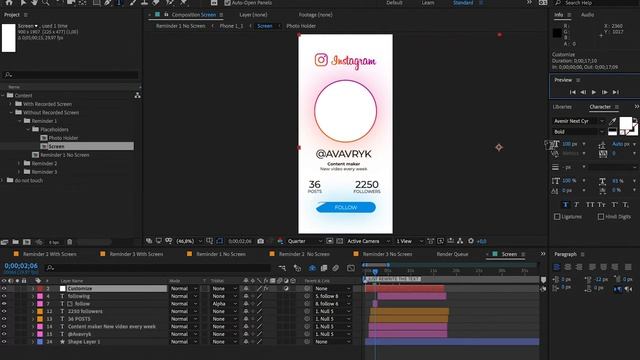
Task: Jump to first frame in Preview panel
Action: pyautogui.click(x=572, y=92)
